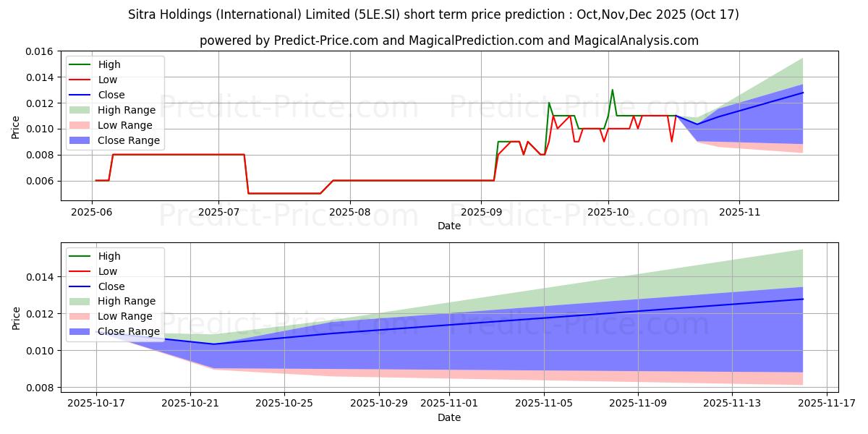Click the Sitra Holdings chart title

pos(433,14)
